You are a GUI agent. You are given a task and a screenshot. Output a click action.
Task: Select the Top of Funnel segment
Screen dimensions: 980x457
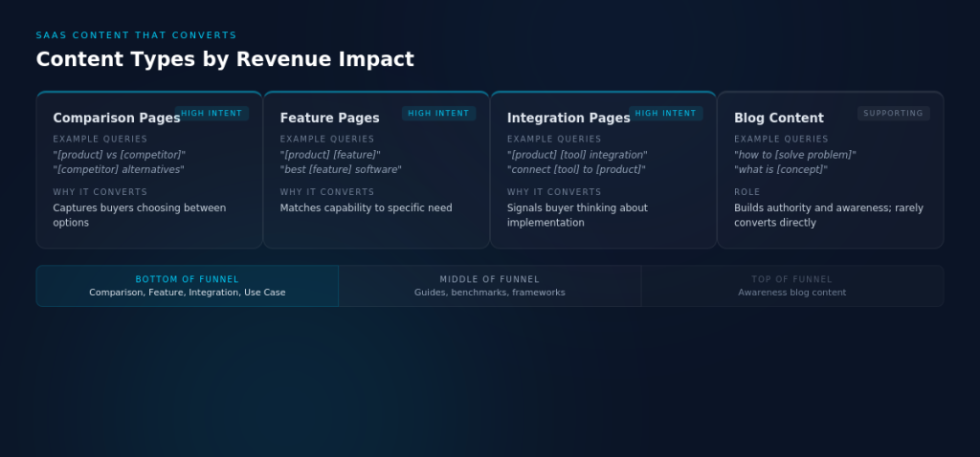792,286
